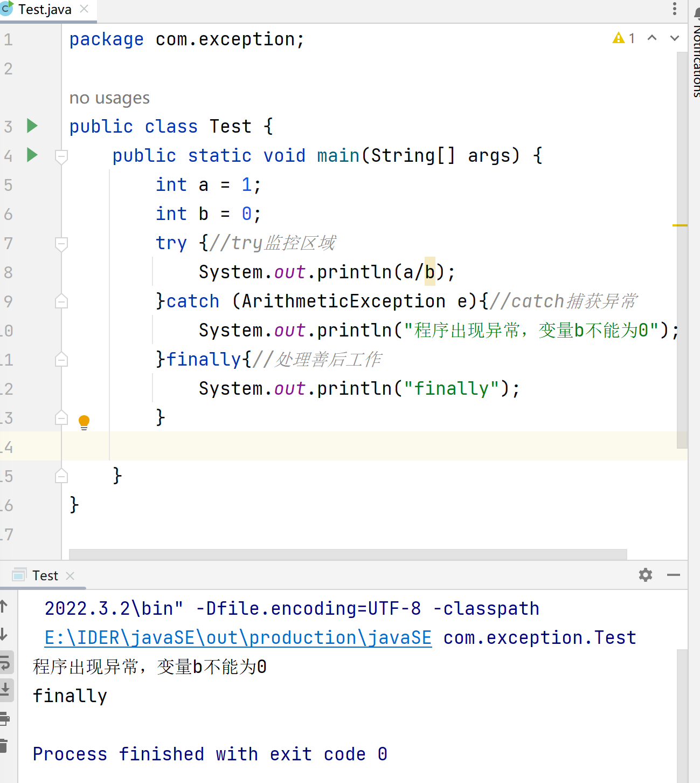
Task: Click the "no usages" hint above class Test
Action: (x=109, y=98)
